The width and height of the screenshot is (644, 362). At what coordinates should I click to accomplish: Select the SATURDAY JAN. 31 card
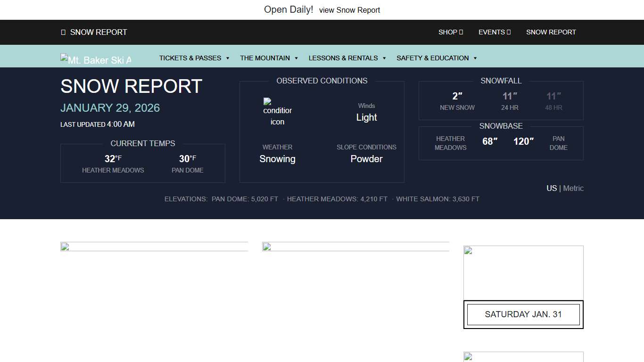click(x=523, y=314)
